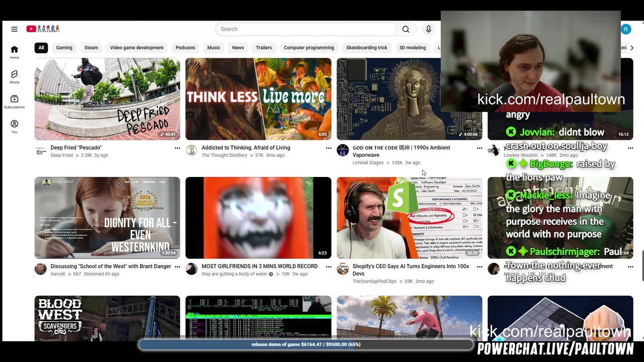The height and width of the screenshot is (362, 644).
Task: Click the YouTube logo
Action: 43,29
